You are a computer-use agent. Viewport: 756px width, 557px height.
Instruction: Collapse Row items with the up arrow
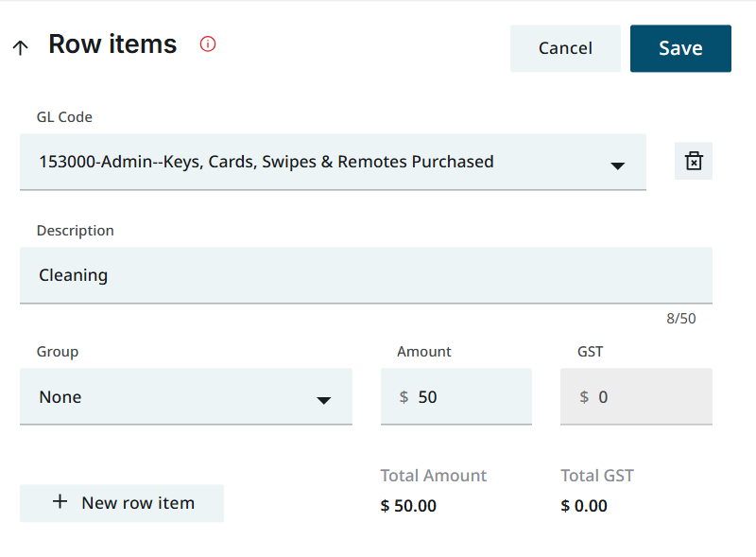[20, 47]
